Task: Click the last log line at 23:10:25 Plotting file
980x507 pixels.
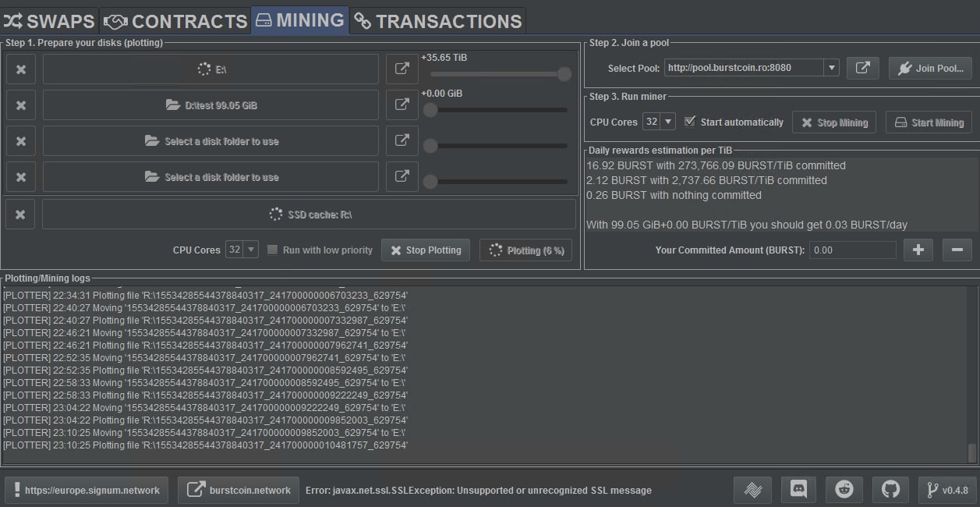Action: tap(206, 445)
